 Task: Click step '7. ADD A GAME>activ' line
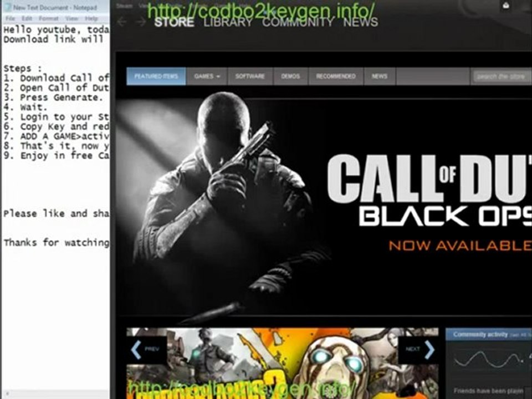pyautogui.click(x=56, y=136)
